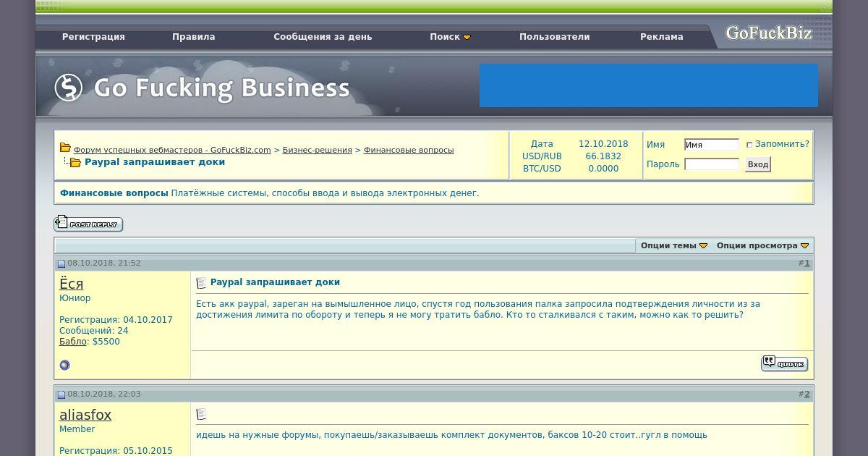Click the BTC/USD rate value 0.0000
868x456 pixels.
click(x=603, y=169)
